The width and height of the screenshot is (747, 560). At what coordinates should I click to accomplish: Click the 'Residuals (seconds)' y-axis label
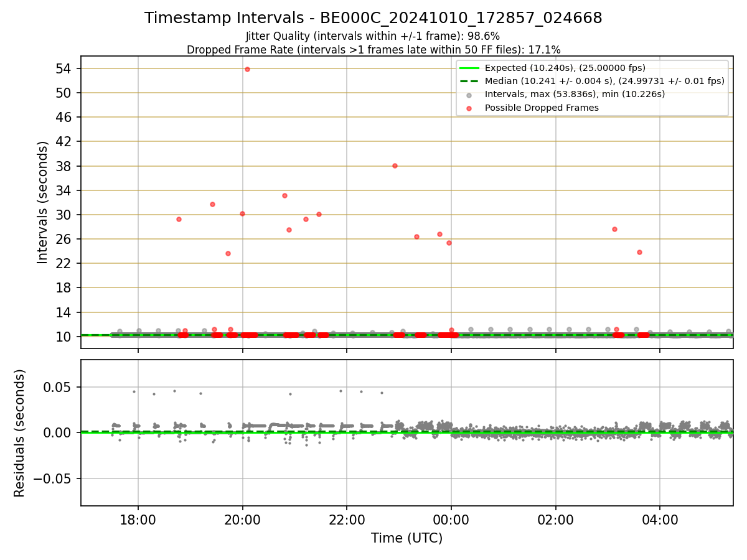pos(20,433)
